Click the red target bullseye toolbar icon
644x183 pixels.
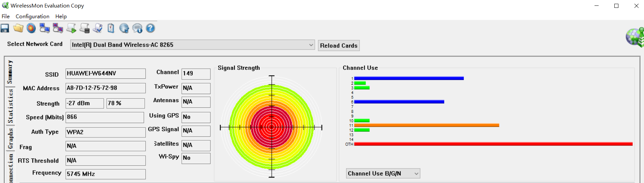pyautogui.click(x=31, y=28)
